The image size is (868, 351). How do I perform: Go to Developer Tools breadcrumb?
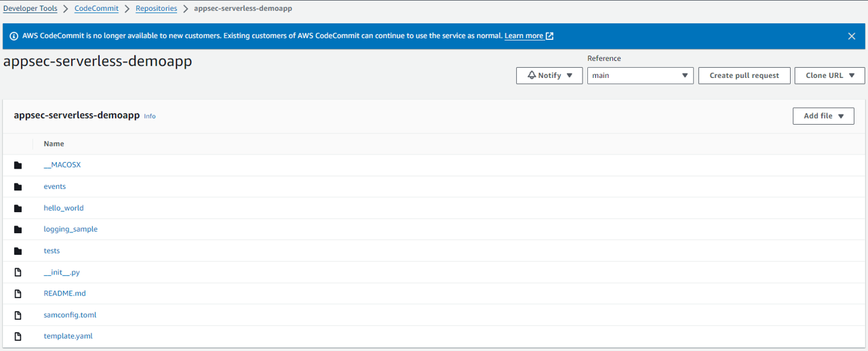(30, 9)
